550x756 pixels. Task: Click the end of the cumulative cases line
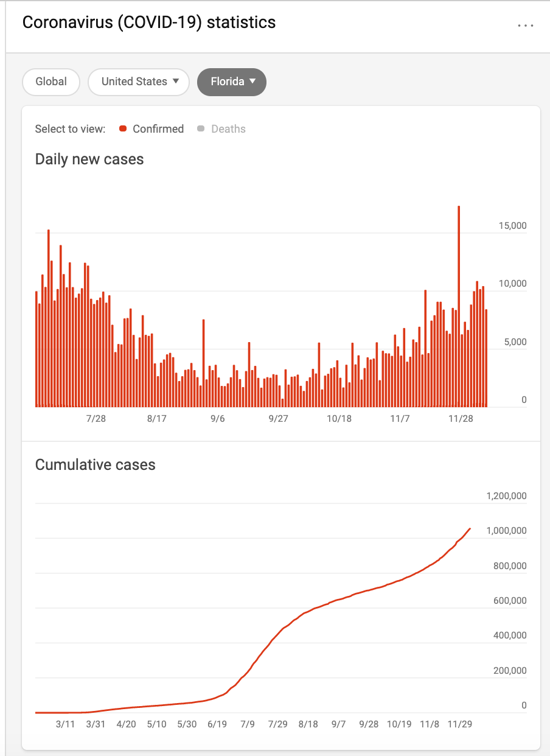470,528
